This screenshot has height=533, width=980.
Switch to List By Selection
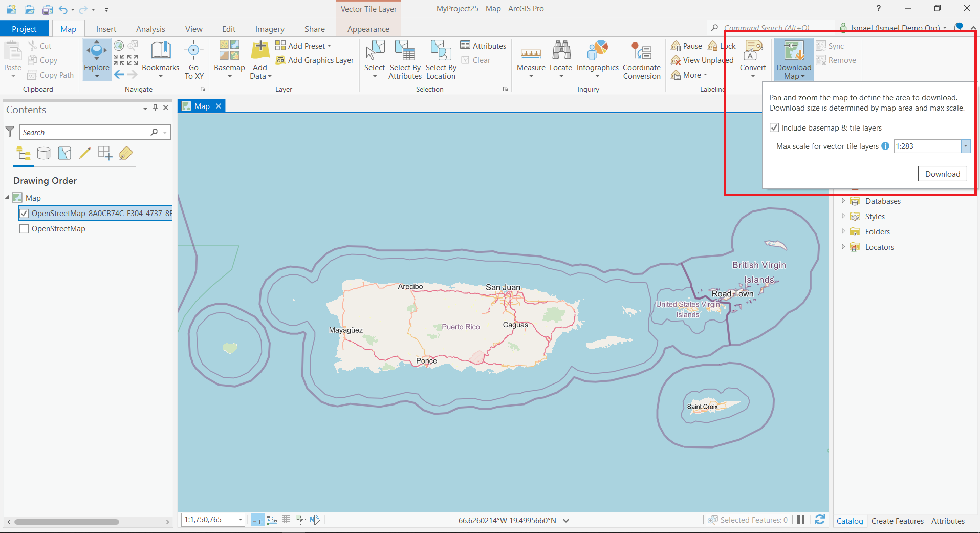pos(64,154)
